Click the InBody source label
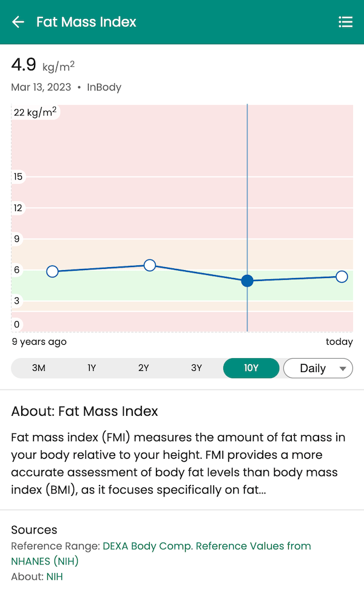Viewport: 364px width, 590px height. [104, 87]
